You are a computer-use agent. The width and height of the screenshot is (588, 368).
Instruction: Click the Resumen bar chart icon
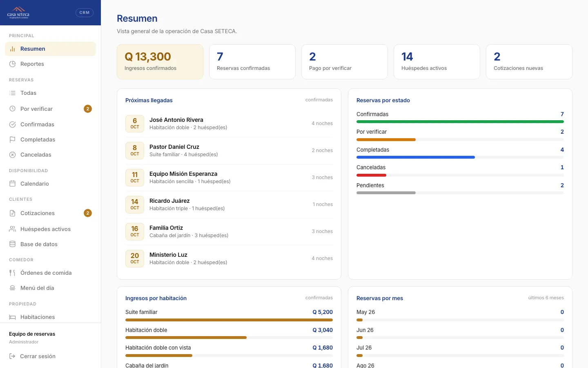point(13,49)
